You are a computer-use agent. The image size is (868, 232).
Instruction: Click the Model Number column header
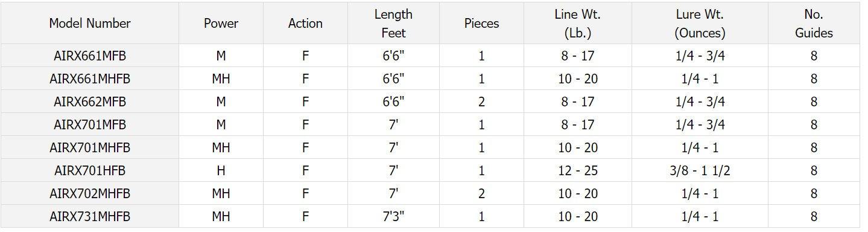pos(90,23)
